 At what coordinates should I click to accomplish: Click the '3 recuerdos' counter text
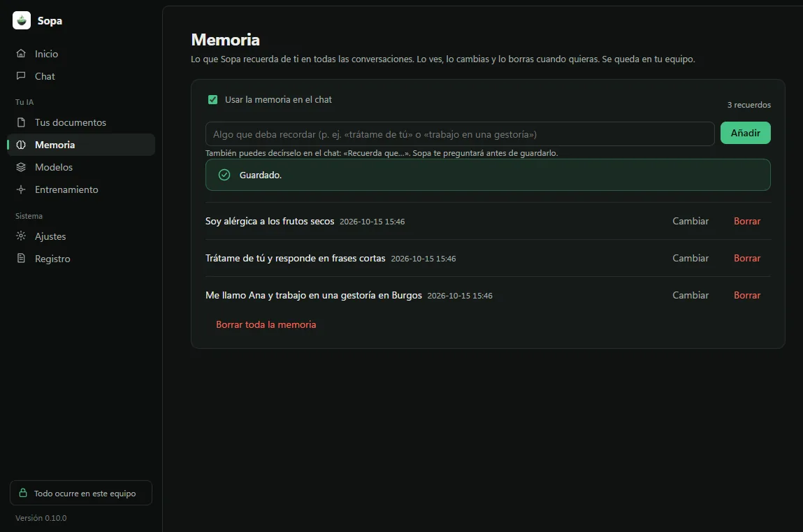748,105
